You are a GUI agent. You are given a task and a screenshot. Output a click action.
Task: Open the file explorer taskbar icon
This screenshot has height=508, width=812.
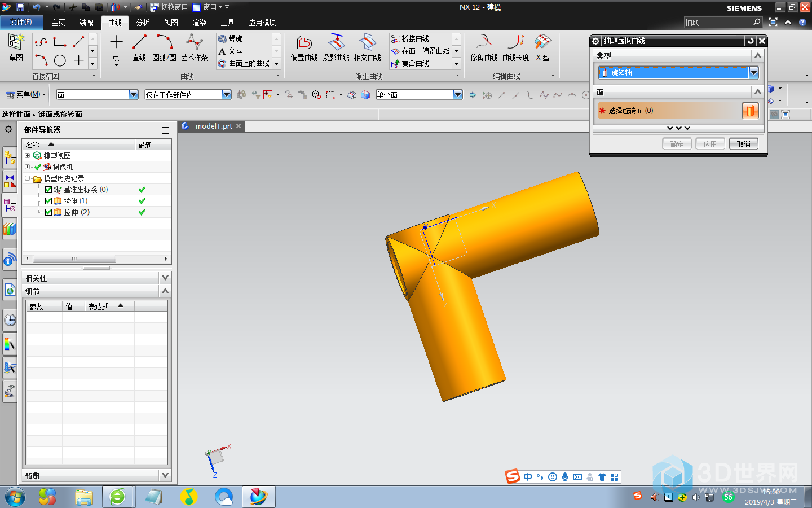(84, 497)
